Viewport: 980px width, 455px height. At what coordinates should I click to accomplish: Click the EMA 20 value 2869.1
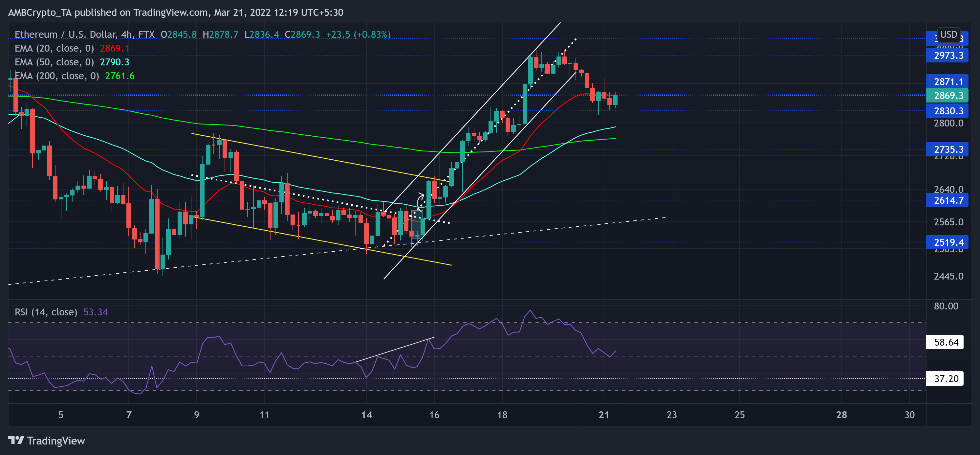point(115,48)
